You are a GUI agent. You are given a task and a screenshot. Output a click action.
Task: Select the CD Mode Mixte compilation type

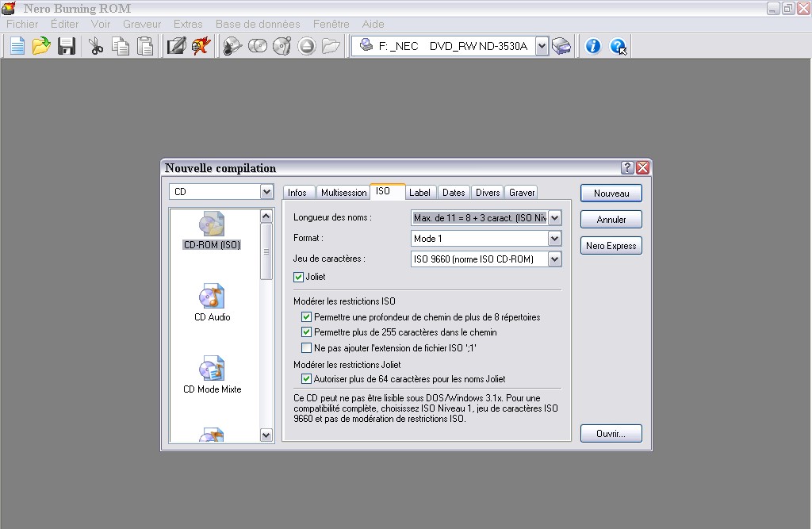213,375
